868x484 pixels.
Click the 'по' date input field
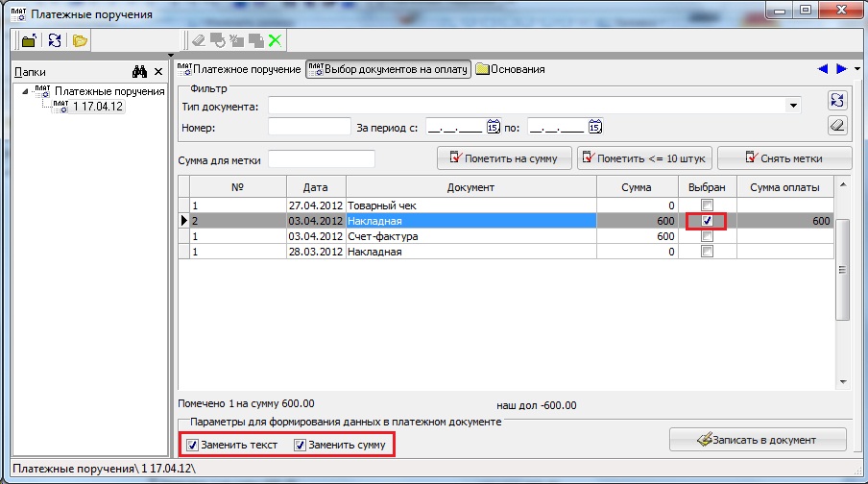pyautogui.click(x=558, y=128)
